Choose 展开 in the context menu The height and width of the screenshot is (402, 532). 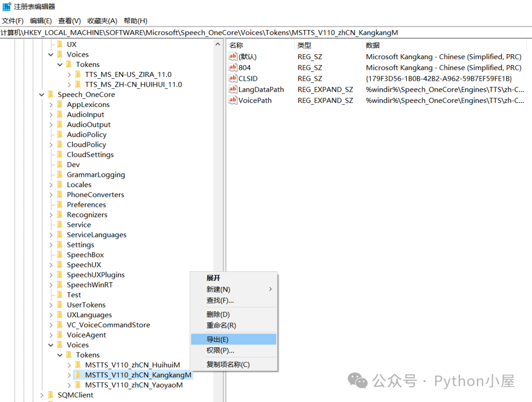234,278
